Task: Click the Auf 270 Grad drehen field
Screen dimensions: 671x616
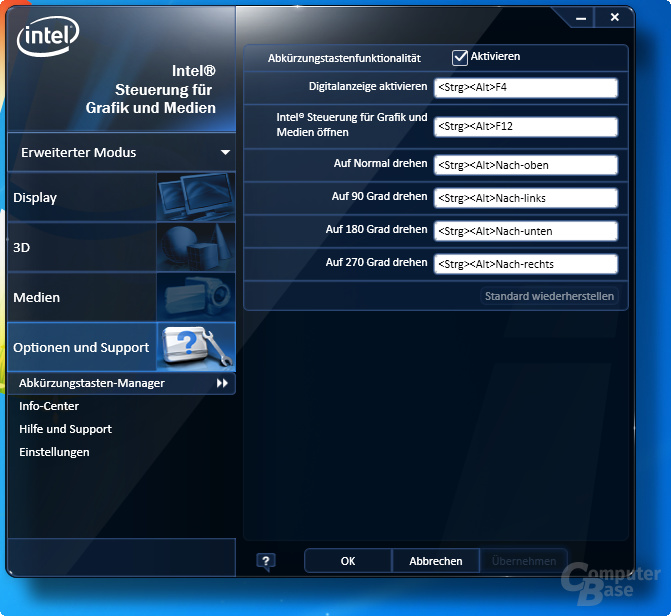Action: tap(526, 264)
